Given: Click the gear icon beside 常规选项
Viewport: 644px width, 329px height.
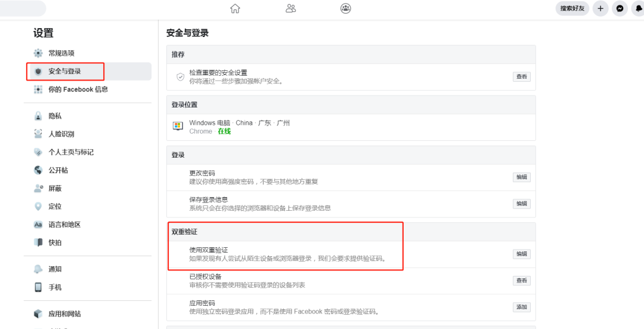Looking at the screenshot, I should (x=38, y=53).
